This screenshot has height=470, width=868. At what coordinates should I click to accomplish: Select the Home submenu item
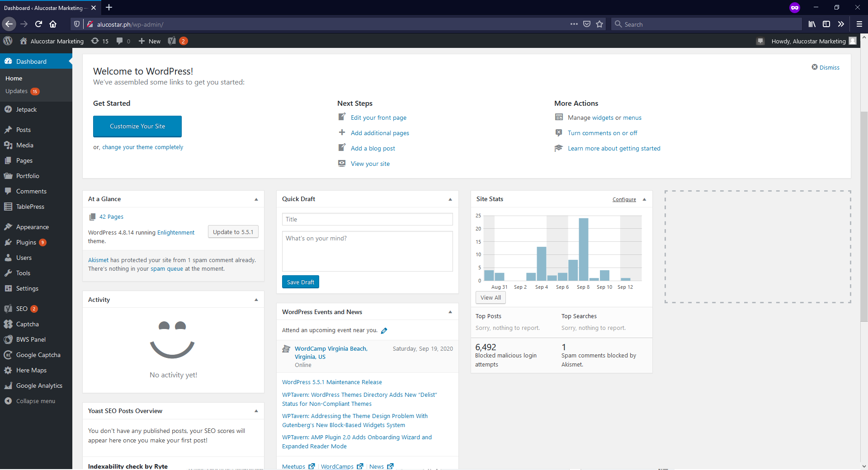point(14,78)
